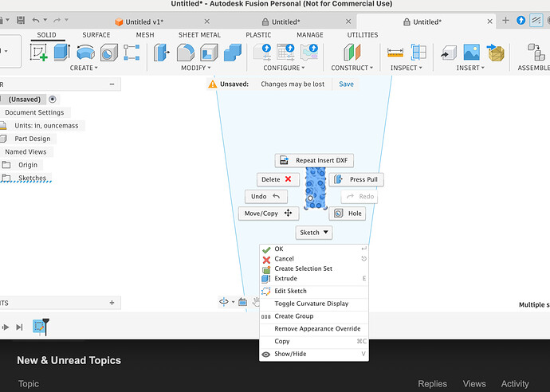Viewport: 550px width, 392px height.
Task: Choose the Fillet tool
Action: pyautogui.click(x=185, y=53)
